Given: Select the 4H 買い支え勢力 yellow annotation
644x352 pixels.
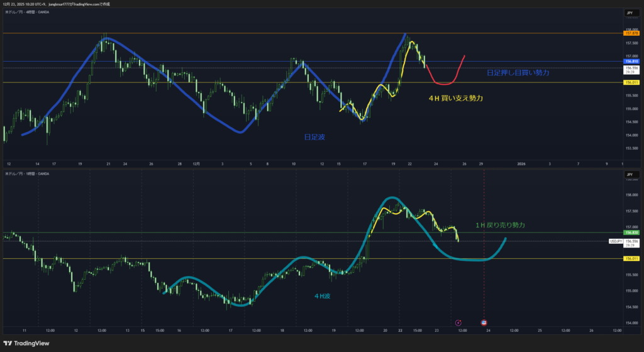Looking at the screenshot, I should point(455,98).
